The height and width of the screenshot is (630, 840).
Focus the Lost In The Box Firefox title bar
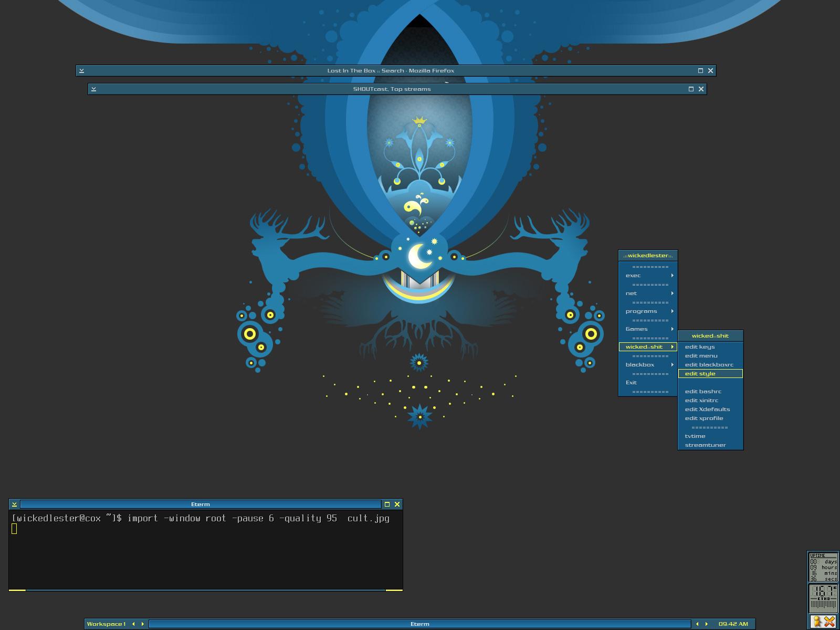click(391, 71)
